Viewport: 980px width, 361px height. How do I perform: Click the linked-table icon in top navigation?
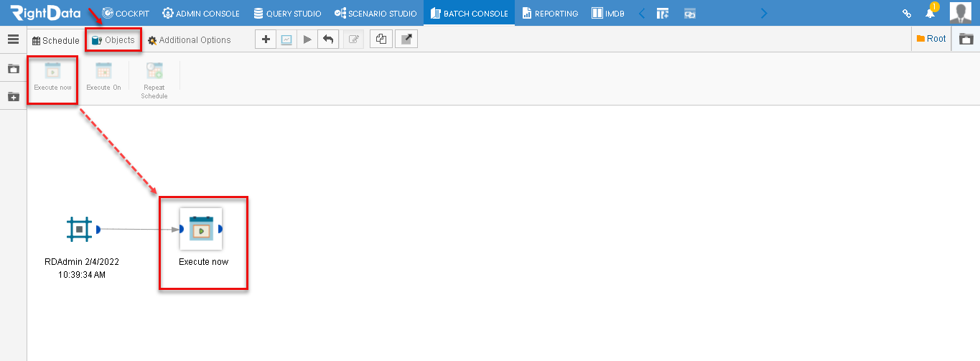(690, 13)
